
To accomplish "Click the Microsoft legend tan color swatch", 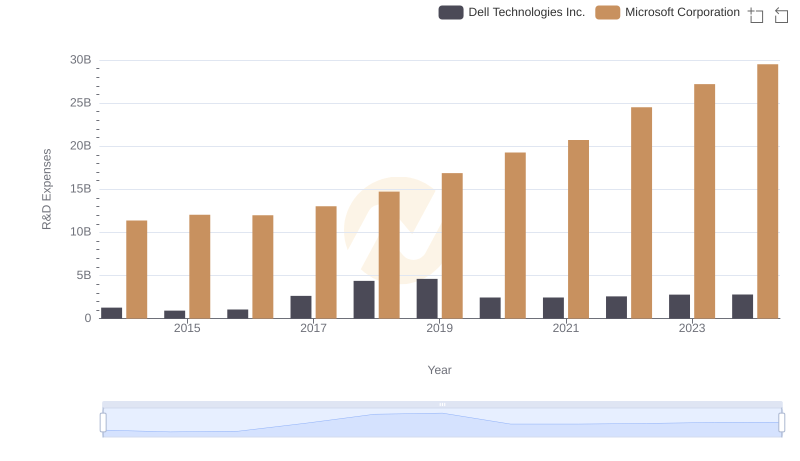I will click(x=608, y=12).
